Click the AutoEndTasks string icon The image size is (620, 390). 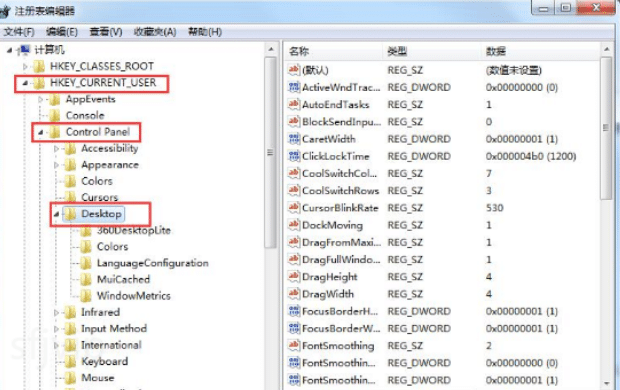point(294,104)
